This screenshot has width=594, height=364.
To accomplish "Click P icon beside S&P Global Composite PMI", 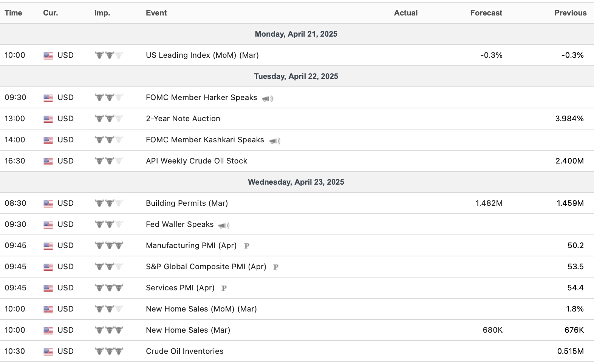I will pyautogui.click(x=275, y=267).
